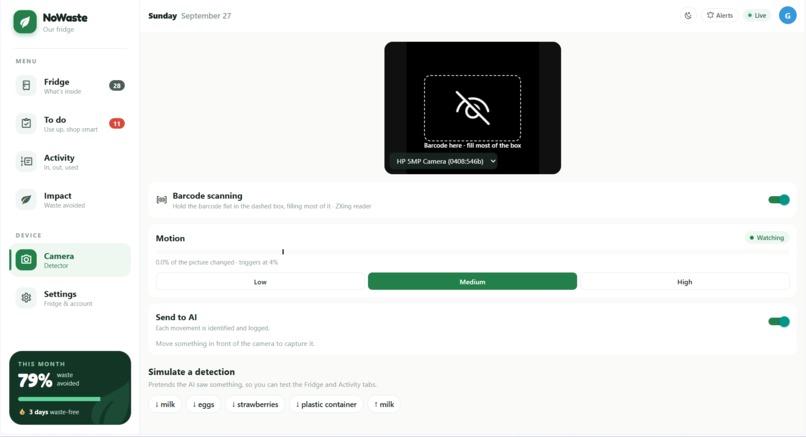This screenshot has height=437, width=806.
Task: Click the Activity list icon
Action: click(x=26, y=161)
